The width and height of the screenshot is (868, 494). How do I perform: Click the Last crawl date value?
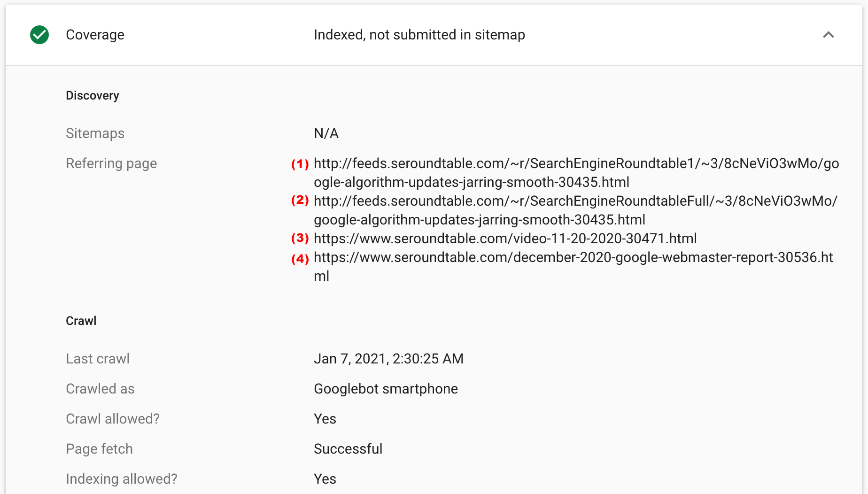(388, 359)
